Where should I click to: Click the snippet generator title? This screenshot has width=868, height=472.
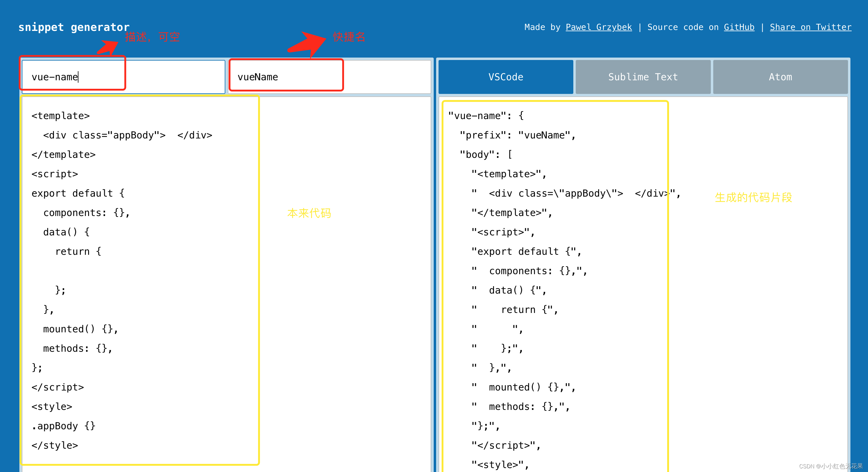[74, 27]
